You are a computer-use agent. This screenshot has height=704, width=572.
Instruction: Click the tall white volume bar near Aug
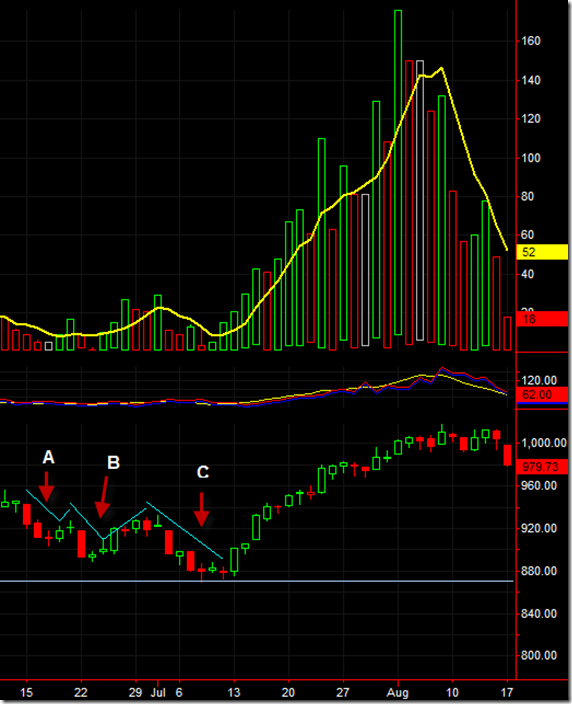pos(420,200)
